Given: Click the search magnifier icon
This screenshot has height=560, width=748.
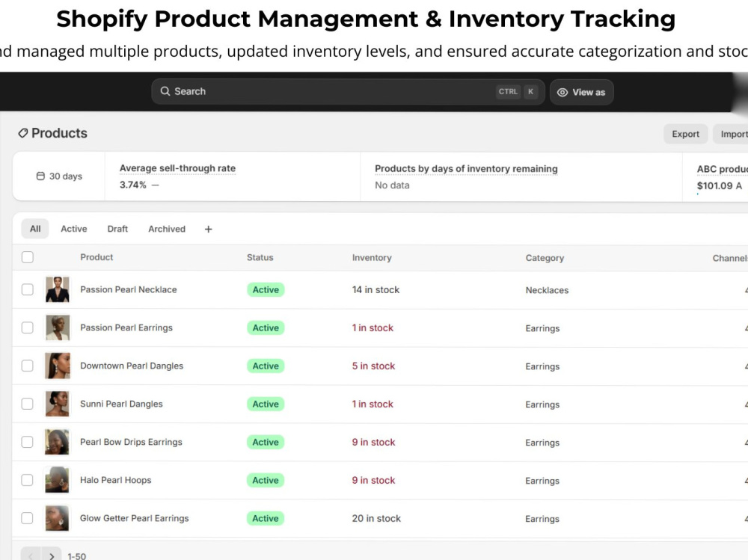Looking at the screenshot, I should (165, 91).
